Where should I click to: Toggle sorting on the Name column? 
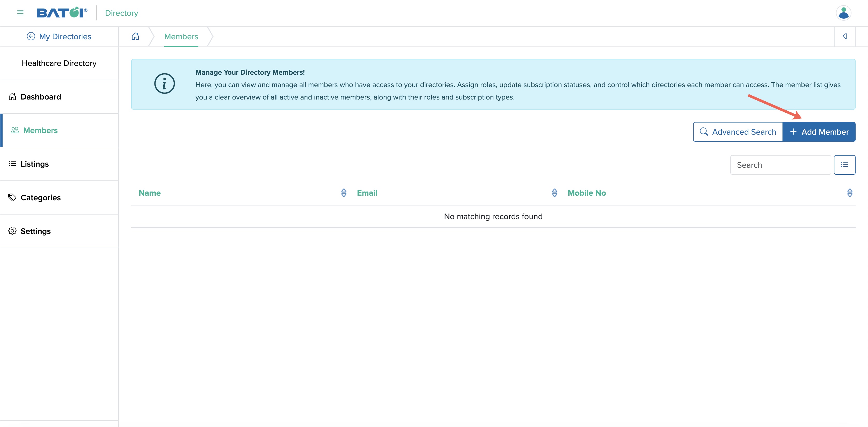(344, 193)
